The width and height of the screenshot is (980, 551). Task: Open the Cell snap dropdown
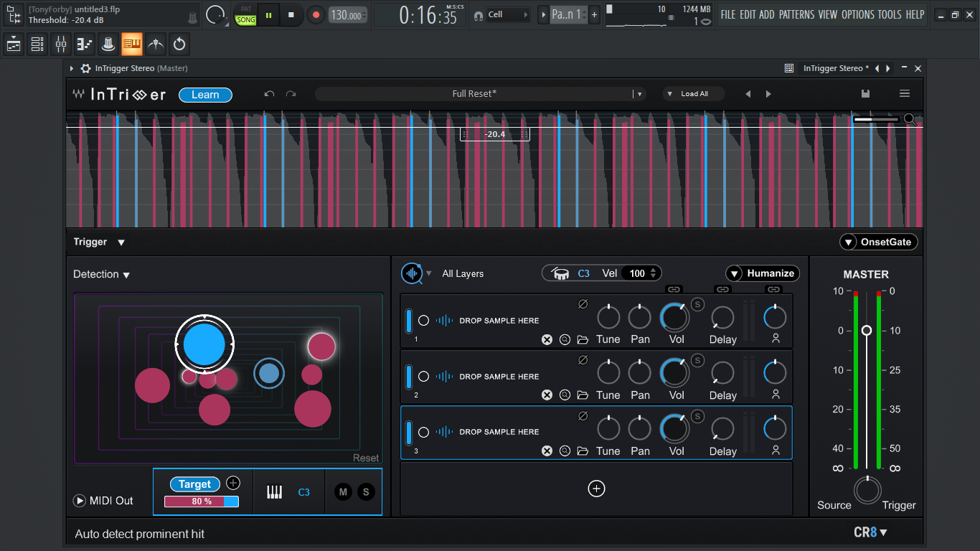[508, 14]
